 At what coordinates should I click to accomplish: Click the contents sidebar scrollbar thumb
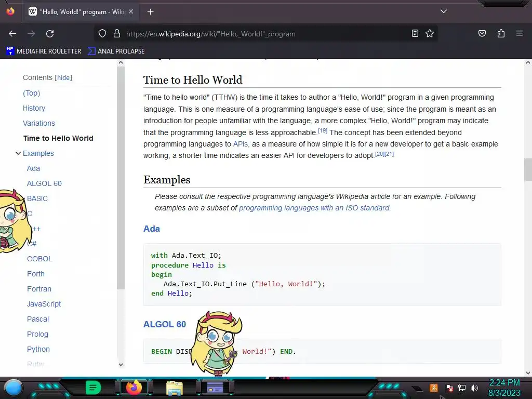tap(121, 178)
